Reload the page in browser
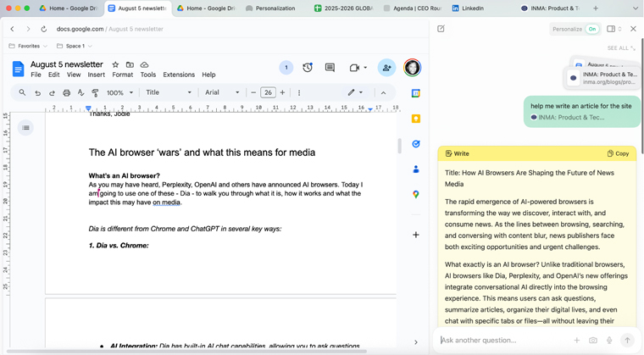Screen dimensions: 644x355 (43, 29)
